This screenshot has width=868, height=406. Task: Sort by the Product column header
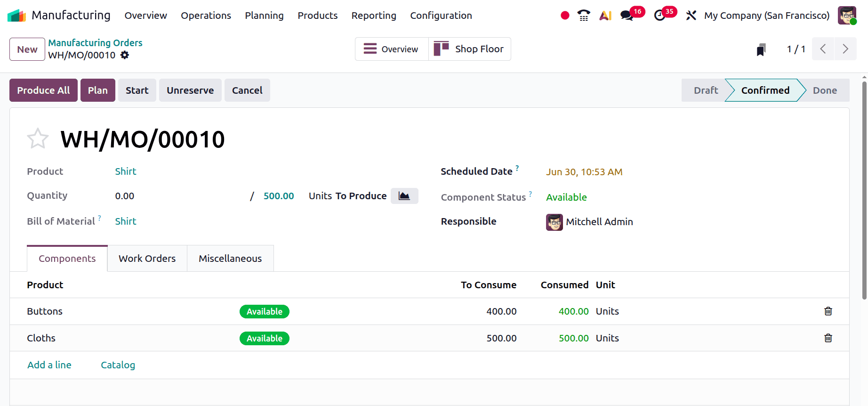point(45,285)
